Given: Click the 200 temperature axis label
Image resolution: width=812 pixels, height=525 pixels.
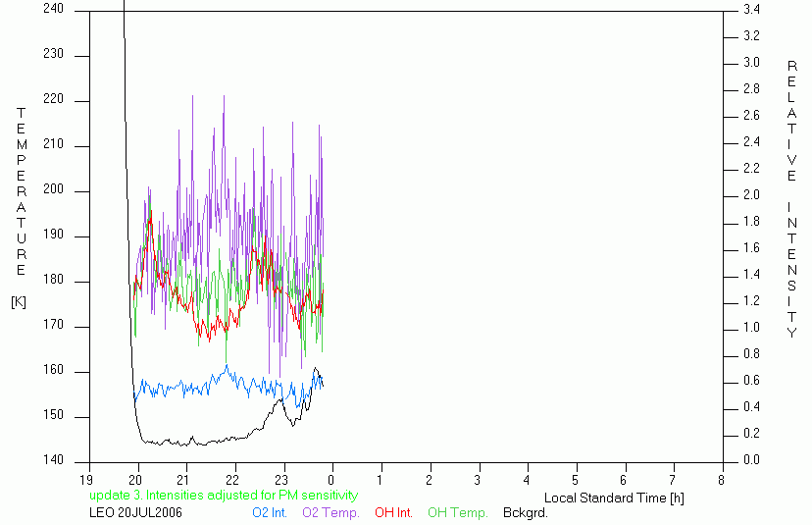Looking at the screenshot, I should click(53, 189).
